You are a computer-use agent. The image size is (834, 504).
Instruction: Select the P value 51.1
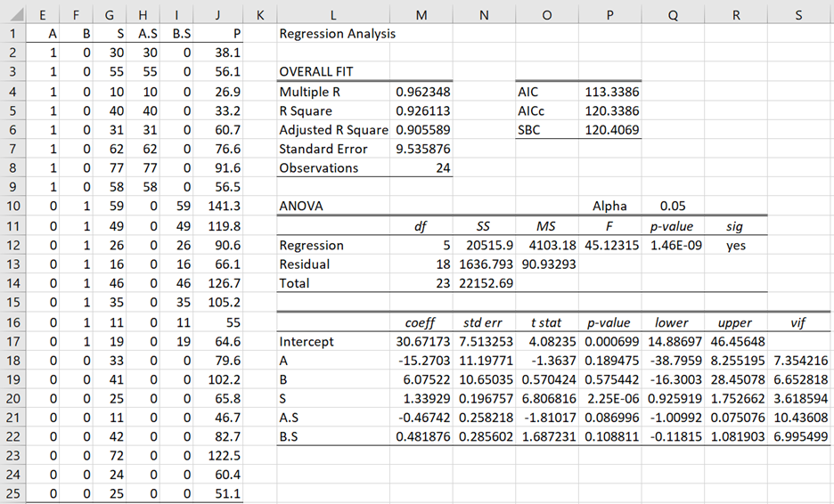[x=217, y=493]
